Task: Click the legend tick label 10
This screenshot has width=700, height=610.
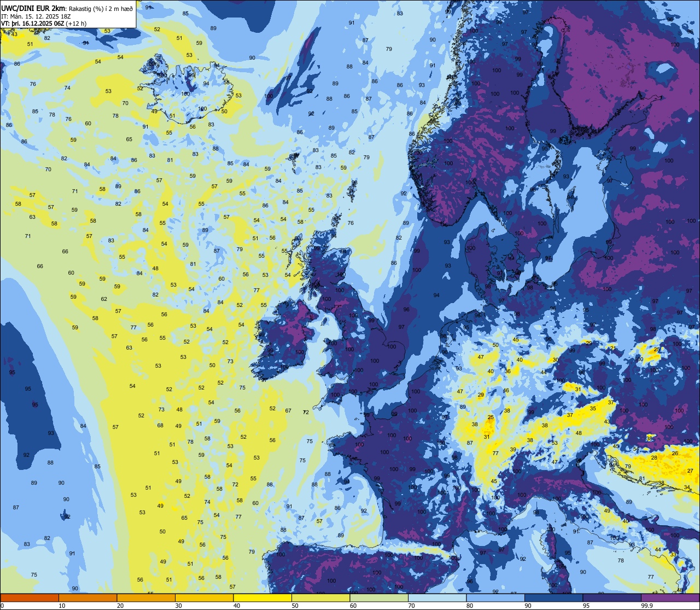Action: pos(62,606)
